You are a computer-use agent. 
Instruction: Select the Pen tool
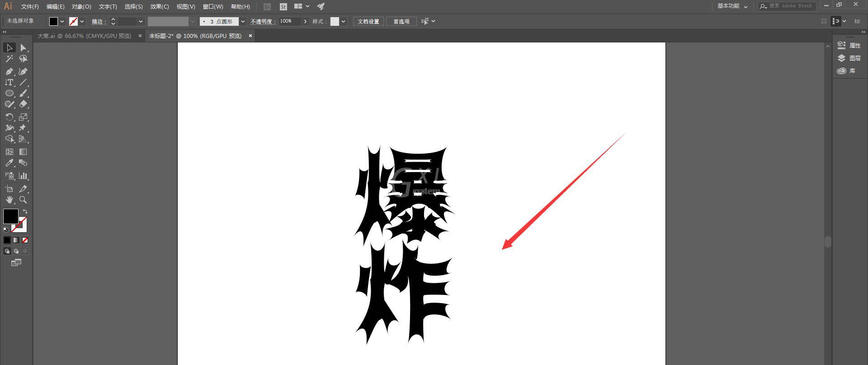[9, 71]
